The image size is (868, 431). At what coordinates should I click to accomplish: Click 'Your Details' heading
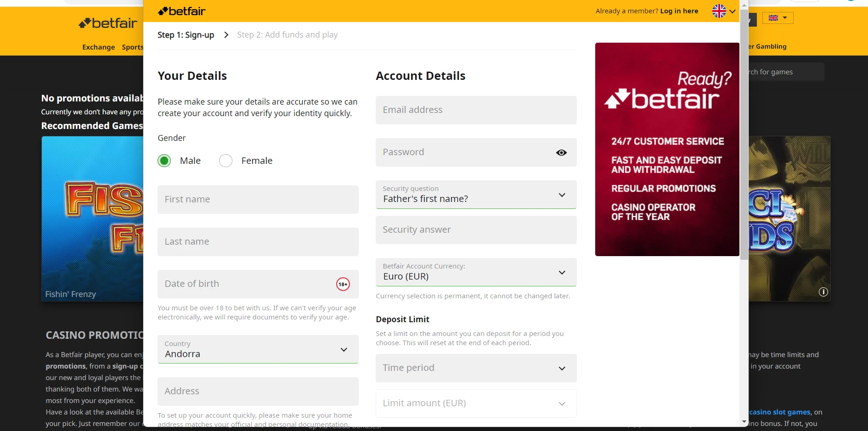click(192, 76)
